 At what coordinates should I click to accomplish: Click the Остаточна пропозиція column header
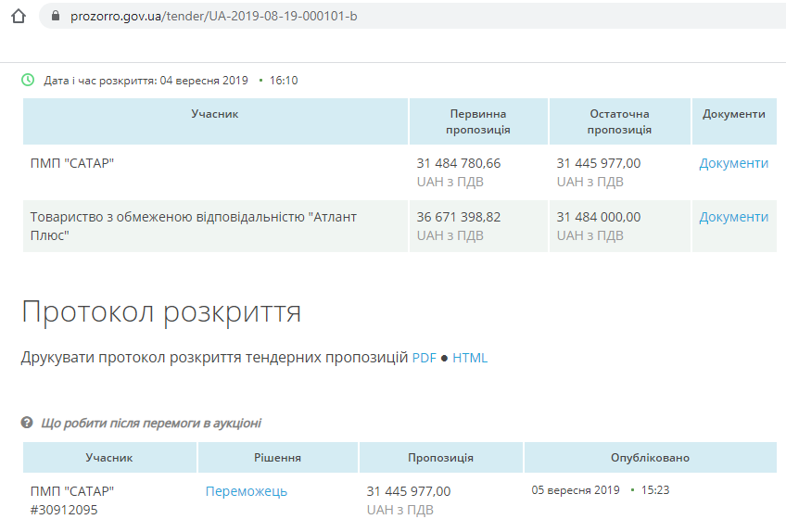pyautogui.click(x=619, y=121)
